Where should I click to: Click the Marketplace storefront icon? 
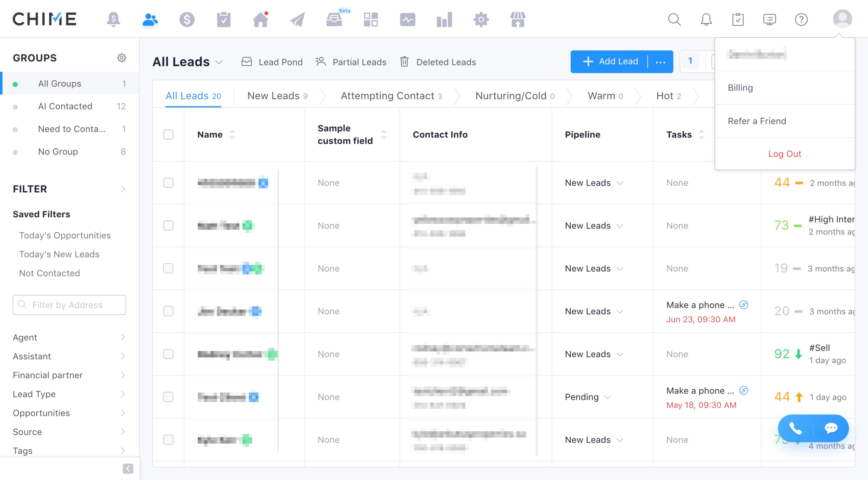[x=518, y=19]
